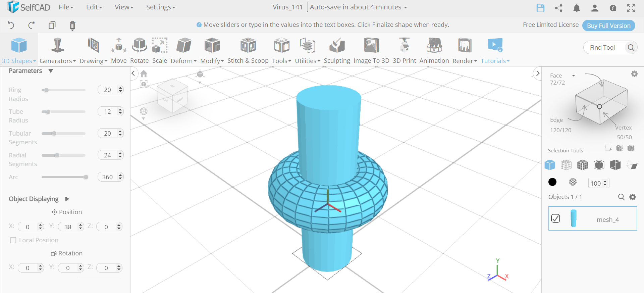
Task: Select the Rotate tool
Action: (139, 50)
